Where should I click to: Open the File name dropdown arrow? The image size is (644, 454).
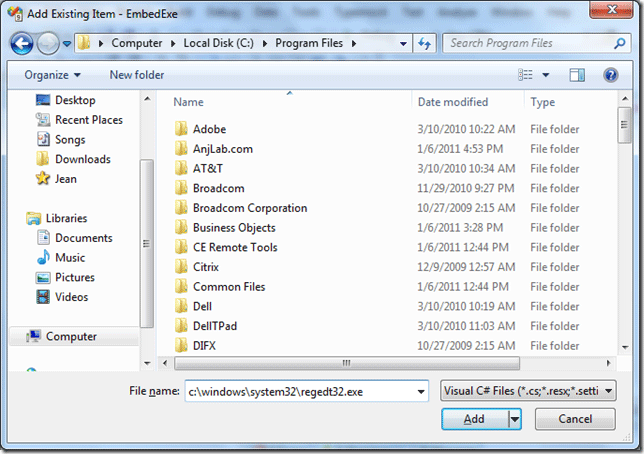(x=421, y=391)
